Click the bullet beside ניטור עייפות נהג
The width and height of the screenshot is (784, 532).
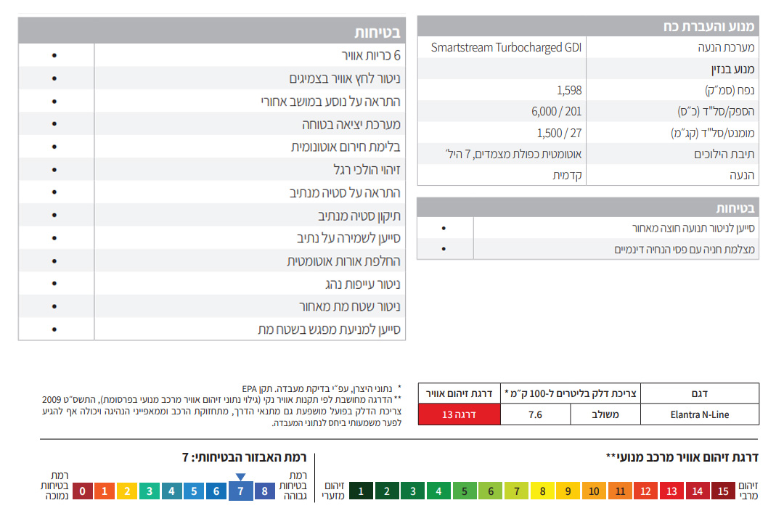55,284
